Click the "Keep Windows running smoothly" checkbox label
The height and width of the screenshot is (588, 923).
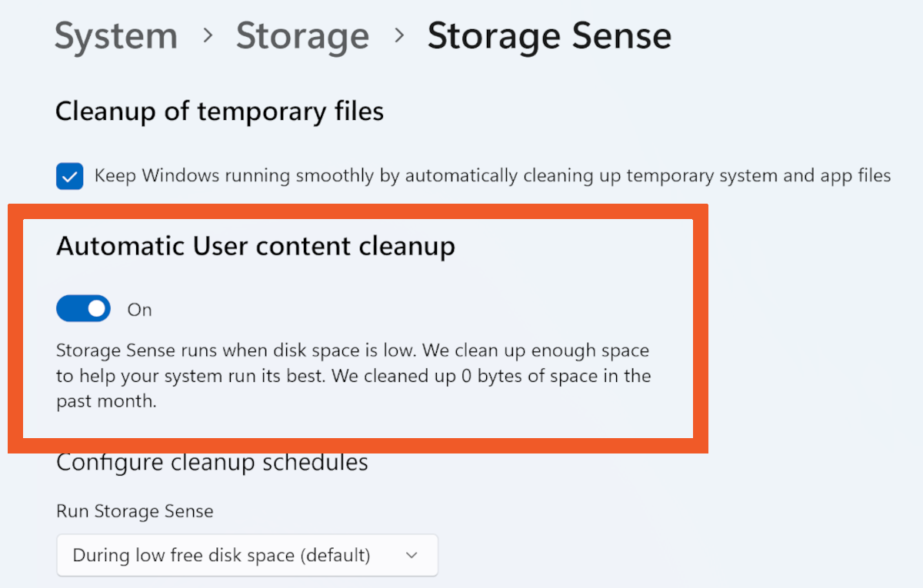point(492,176)
